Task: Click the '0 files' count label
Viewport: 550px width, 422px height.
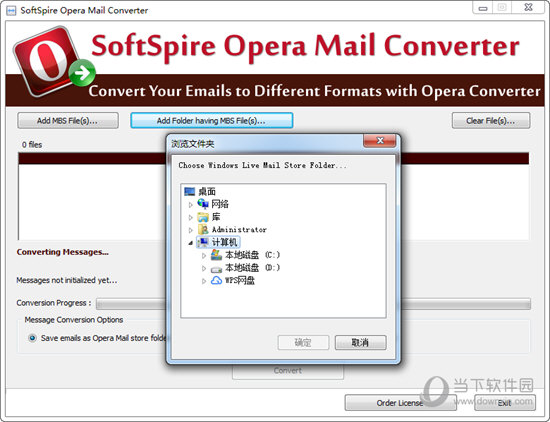Action: point(32,145)
